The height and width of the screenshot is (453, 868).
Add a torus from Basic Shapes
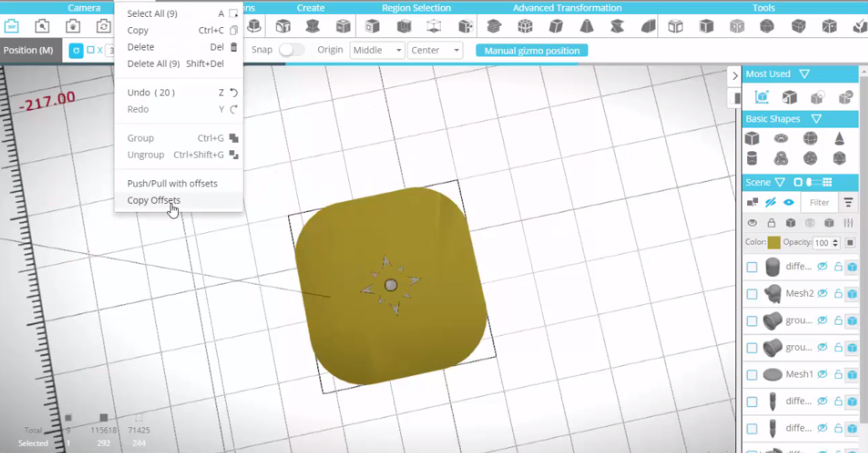click(x=781, y=138)
